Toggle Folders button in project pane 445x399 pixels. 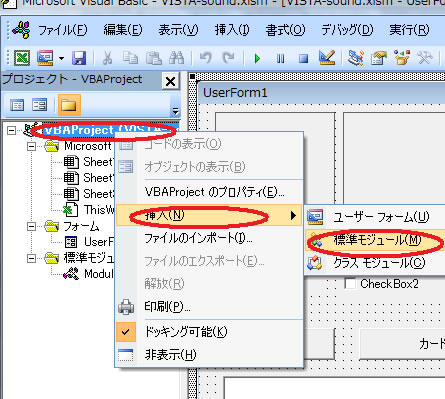tap(69, 105)
